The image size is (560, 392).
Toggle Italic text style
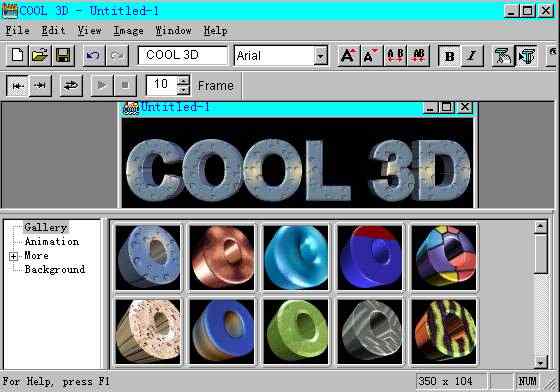(472, 56)
